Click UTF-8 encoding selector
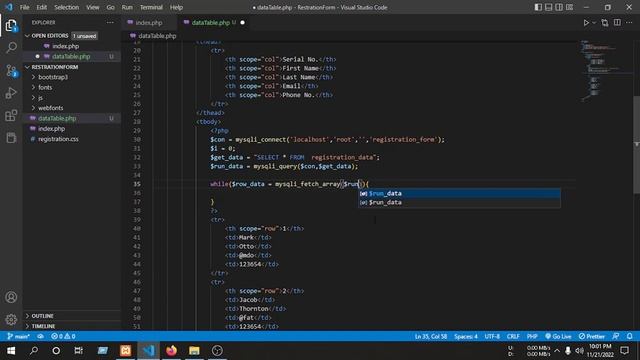Image resolution: width=640 pixels, height=360 pixels. coord(492,336)
